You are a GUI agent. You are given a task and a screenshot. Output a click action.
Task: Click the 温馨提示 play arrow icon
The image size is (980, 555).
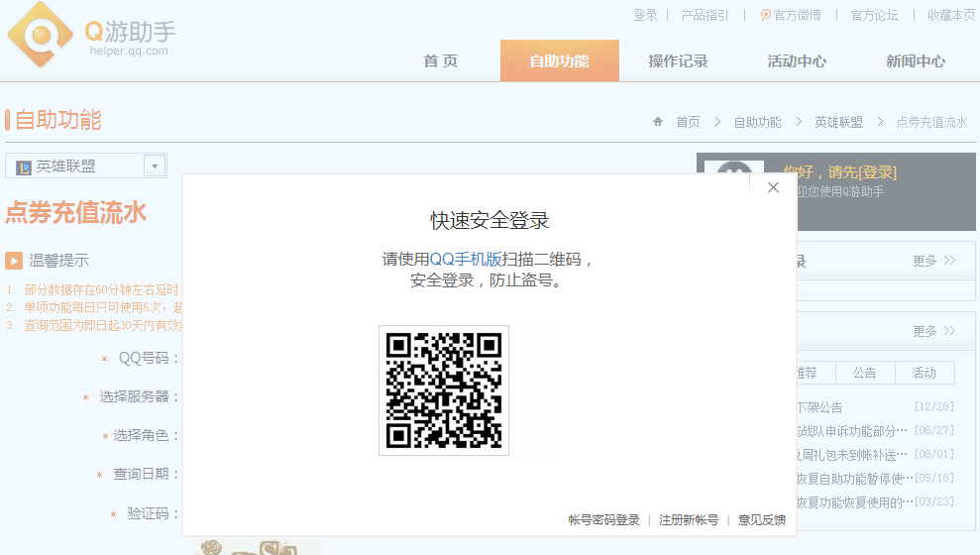click(x=14, y=260)
